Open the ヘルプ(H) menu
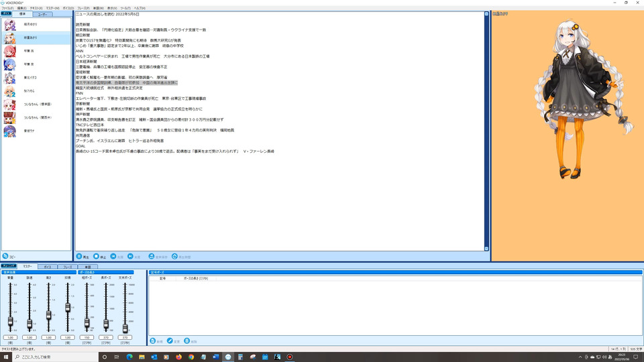Screen dimensions: 644x362 point(140,8)
